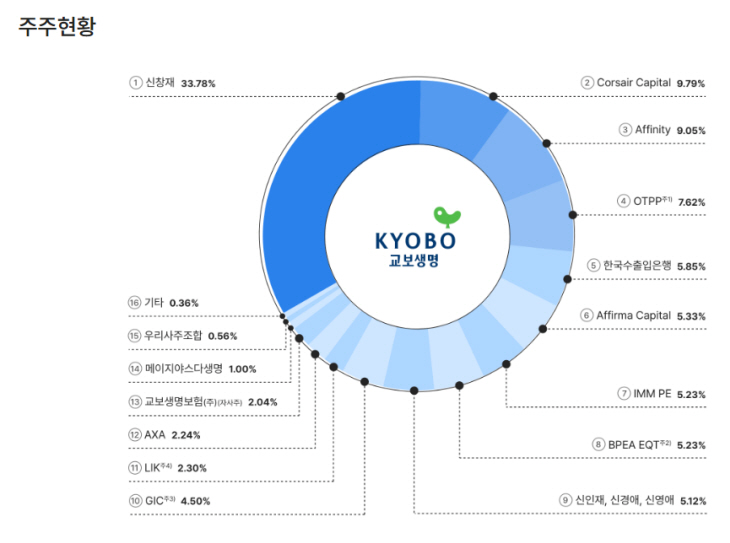Click the circled number 6 beside Affirma Capital
730x543 pixels.
[587, 315]
